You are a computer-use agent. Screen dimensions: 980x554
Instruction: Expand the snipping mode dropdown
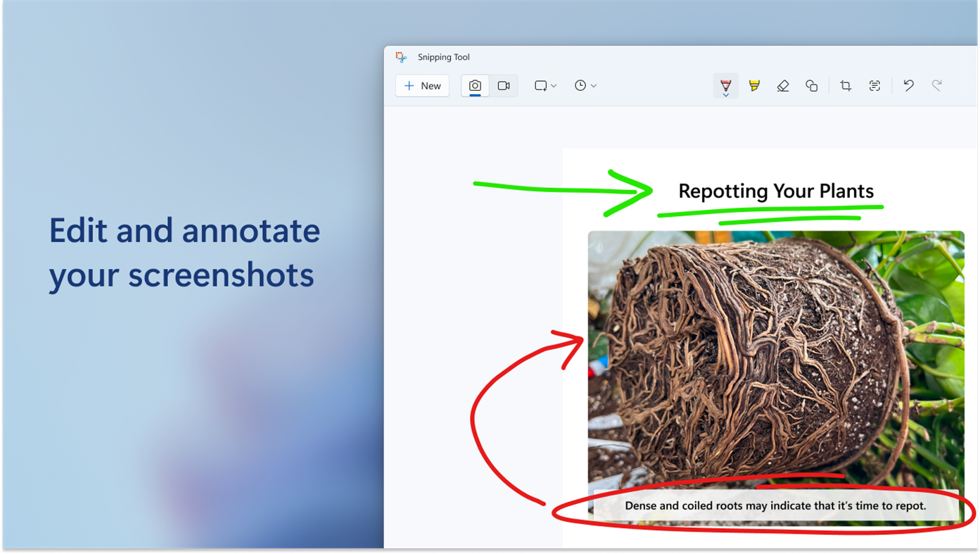(545, 85)
